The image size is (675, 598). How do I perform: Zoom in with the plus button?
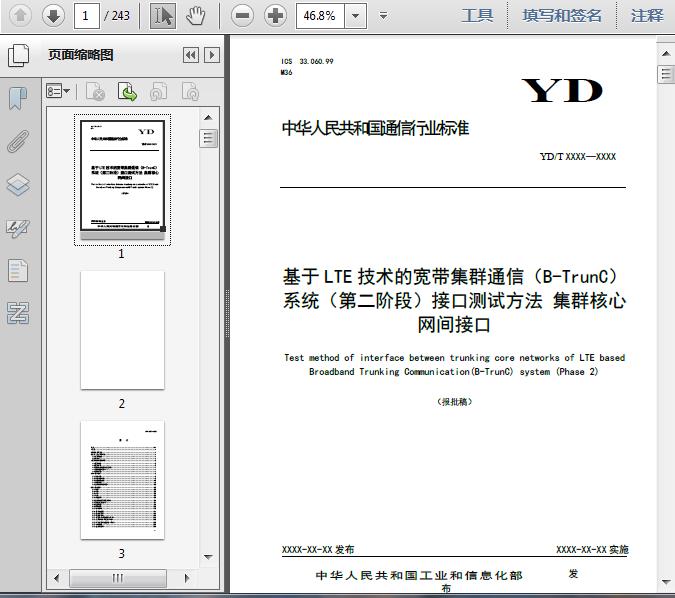point(275,16)
